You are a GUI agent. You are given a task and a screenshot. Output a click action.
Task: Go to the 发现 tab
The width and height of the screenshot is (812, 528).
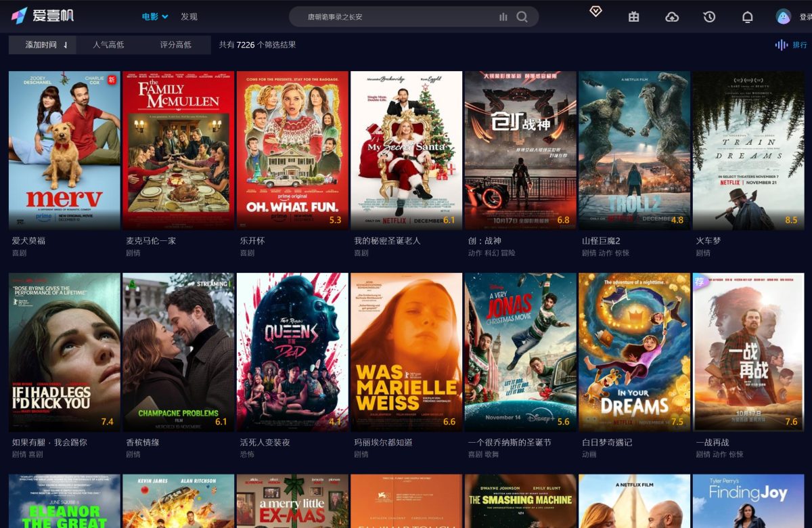tap(189, 17)
